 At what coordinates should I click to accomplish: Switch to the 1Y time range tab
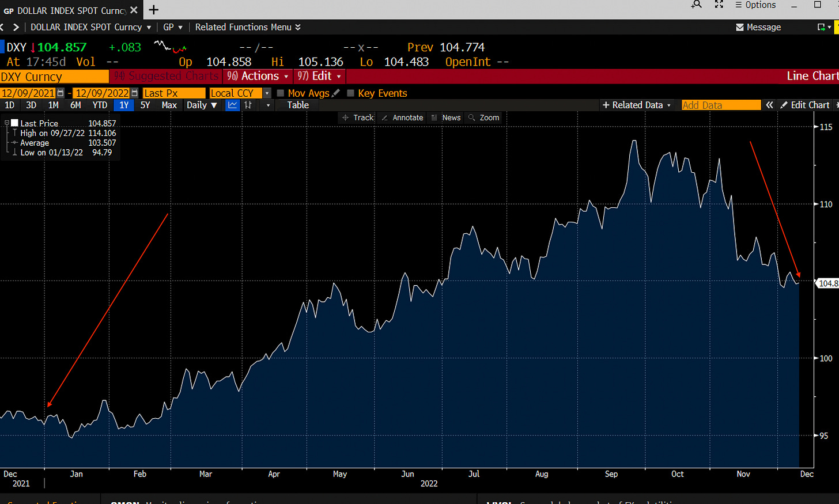pos(124,105)
